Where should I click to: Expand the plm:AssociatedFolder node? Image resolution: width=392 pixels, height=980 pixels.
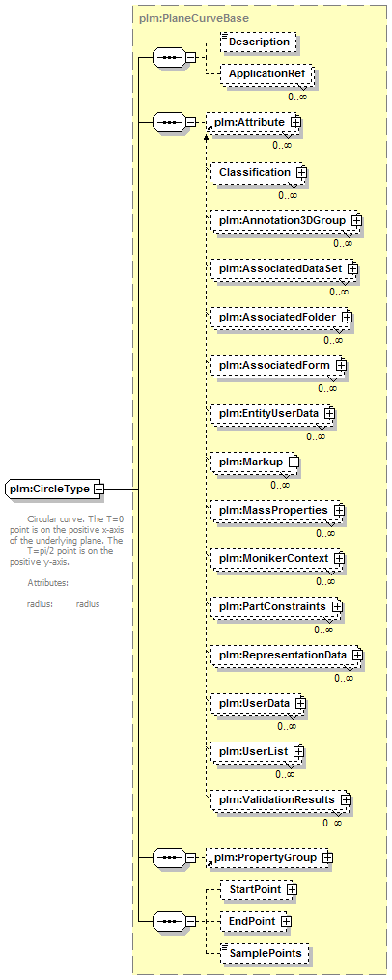pyautogui.click(x=347, y=318)
